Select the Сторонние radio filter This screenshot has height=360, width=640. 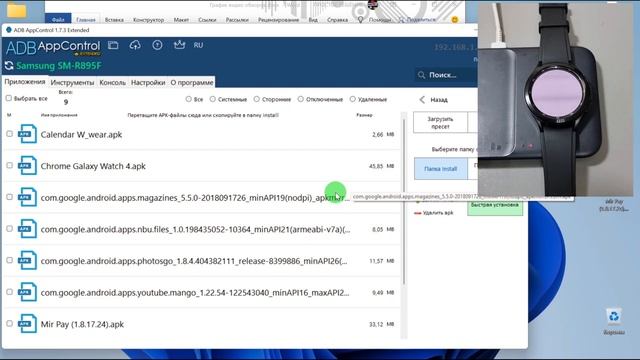[x=256, y=99]
